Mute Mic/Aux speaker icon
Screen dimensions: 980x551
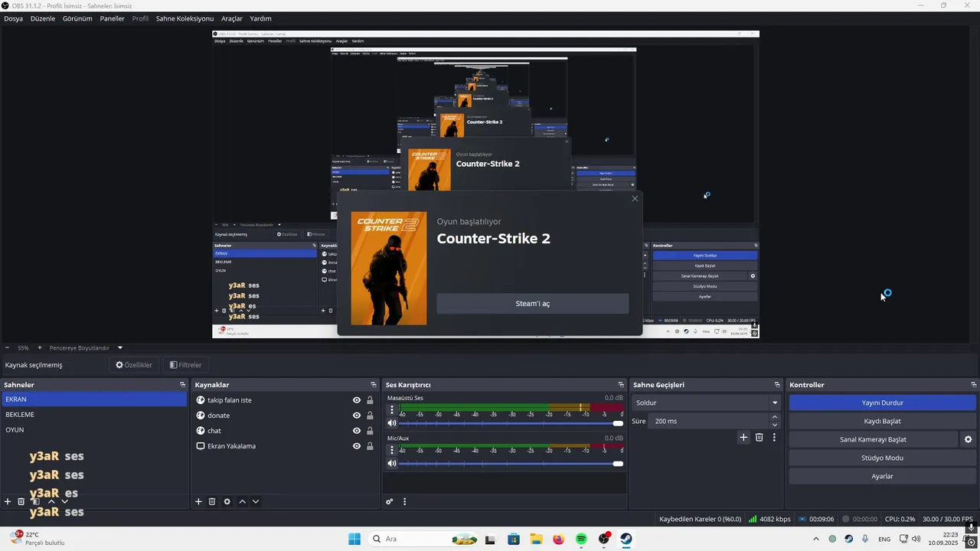392,463
